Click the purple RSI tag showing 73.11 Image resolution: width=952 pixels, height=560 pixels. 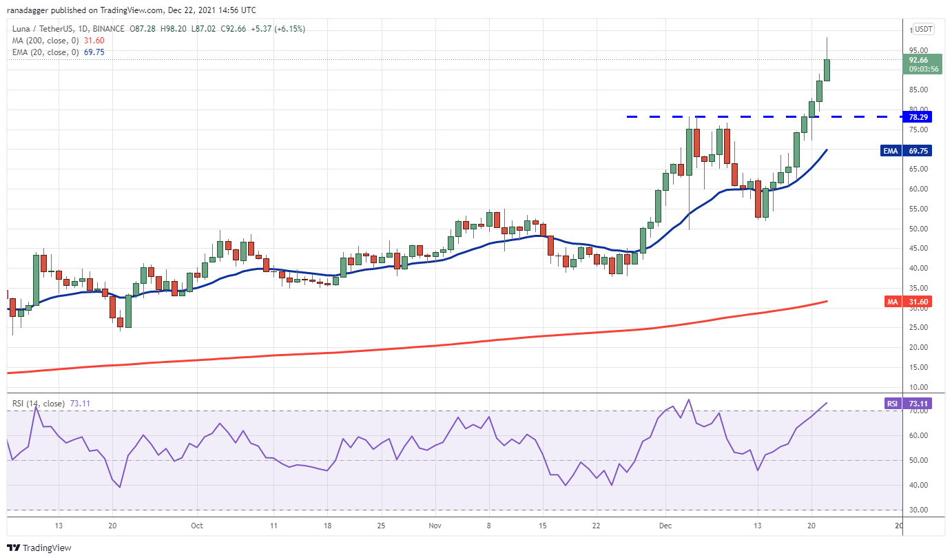tap(892, 404)
